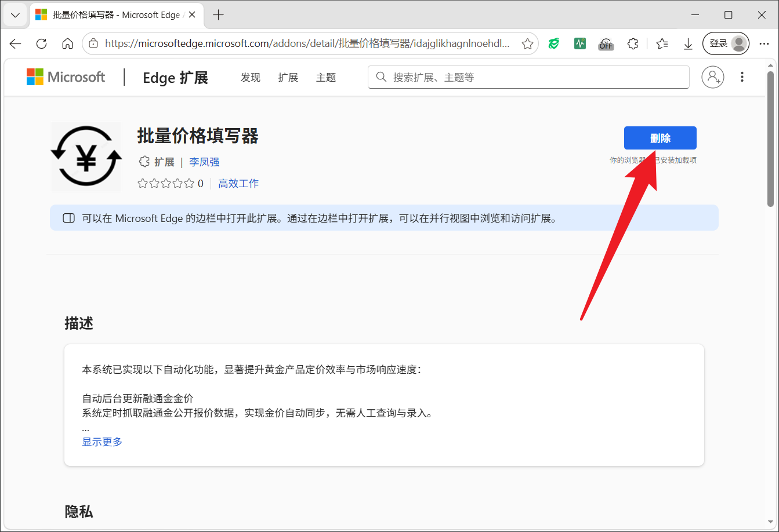The image size is (779, 532).
Task: Open the add-ons page vertical dots menu
Action: [742, 77]
